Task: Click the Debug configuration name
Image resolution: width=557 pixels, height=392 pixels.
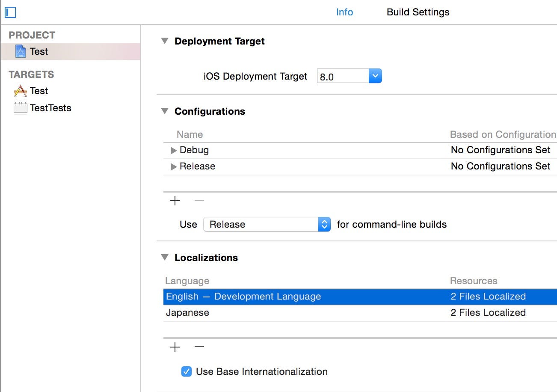Action: (x=194, y=150)
